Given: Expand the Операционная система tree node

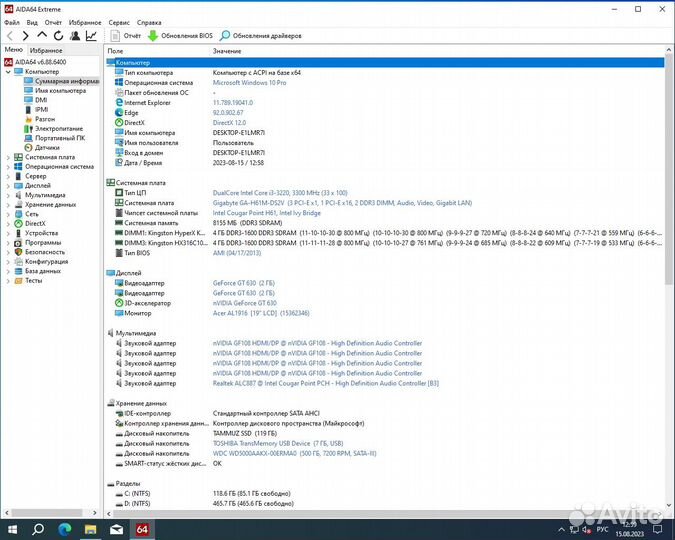Looking at the screenshot, I should click(8, 167).
